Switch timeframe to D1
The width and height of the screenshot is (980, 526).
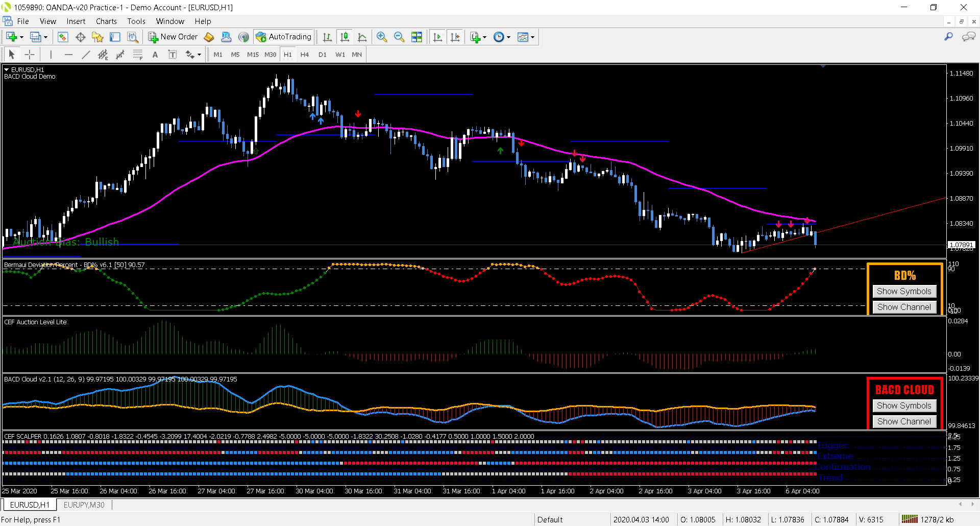click(322, 54)
